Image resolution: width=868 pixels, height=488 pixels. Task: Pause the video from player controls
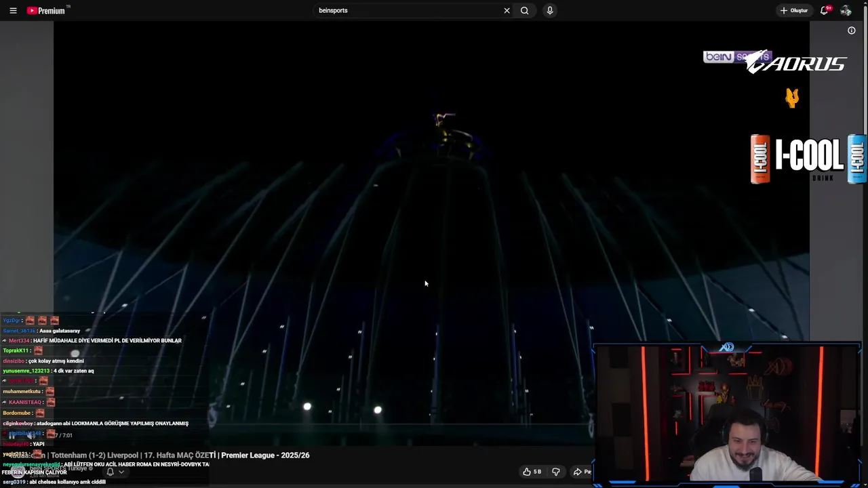12,435
